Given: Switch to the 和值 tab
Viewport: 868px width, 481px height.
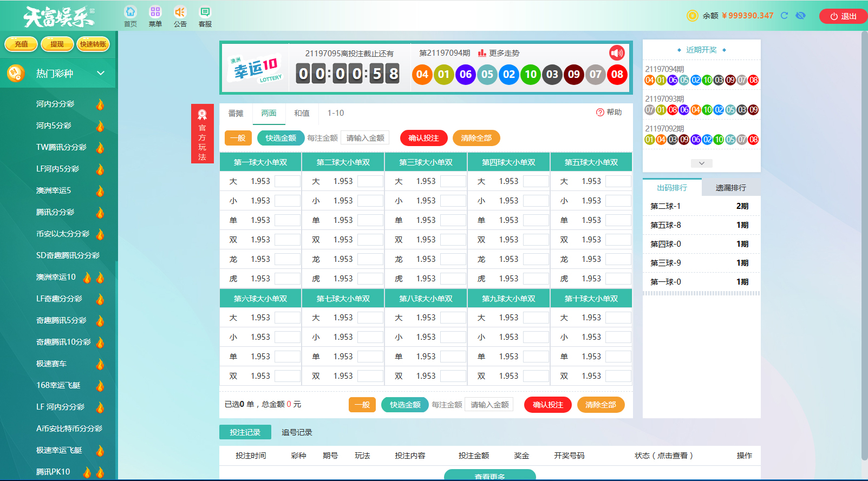Looking at the screenshot, I should coord(302,113).
